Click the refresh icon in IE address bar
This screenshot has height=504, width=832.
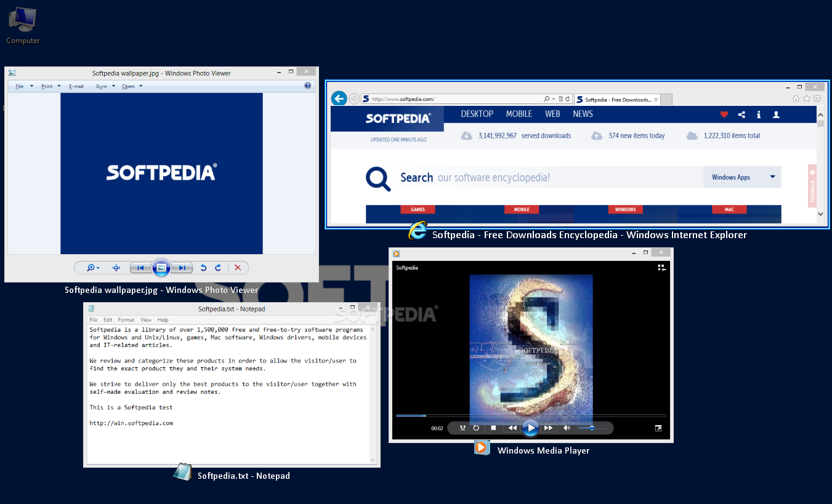coord(567,99)
